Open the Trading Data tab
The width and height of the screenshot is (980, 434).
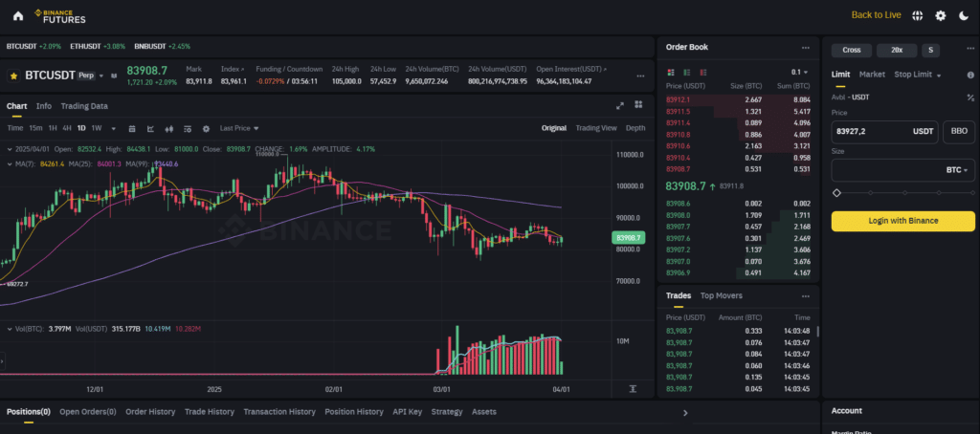pos(84,106)
